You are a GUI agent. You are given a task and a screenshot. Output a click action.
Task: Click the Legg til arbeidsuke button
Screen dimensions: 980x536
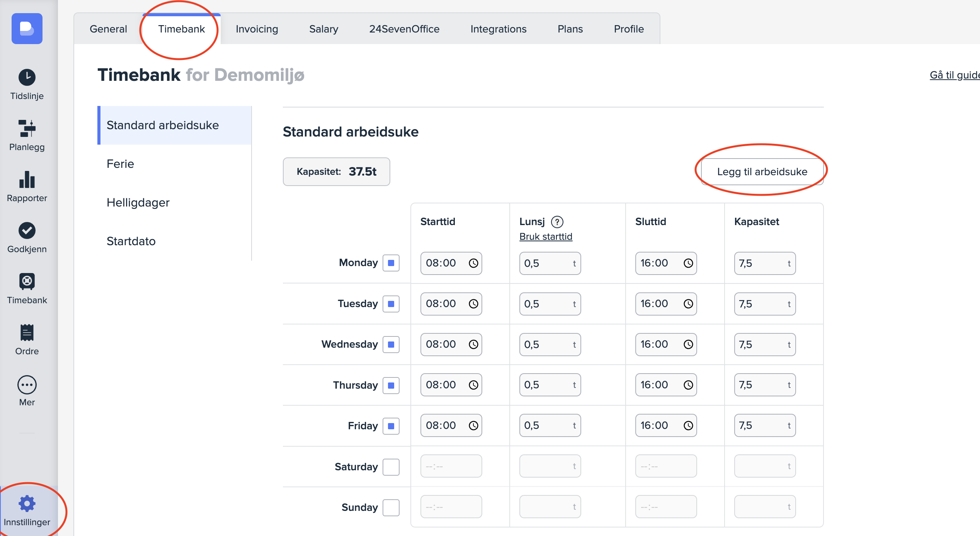point(762,172)
